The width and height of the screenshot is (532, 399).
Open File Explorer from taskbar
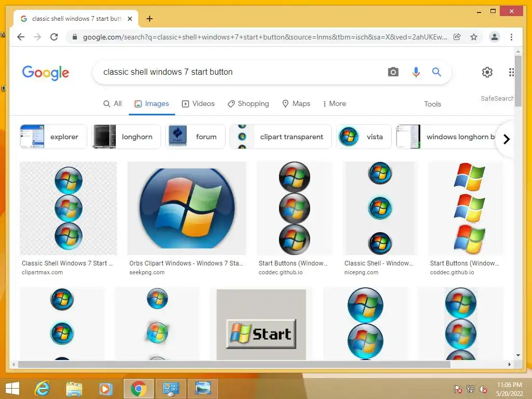74,389
